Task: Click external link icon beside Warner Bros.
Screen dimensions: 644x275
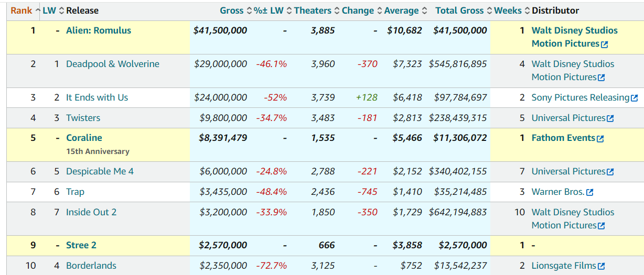Action: pyautogui.click(x=589, y=193)
